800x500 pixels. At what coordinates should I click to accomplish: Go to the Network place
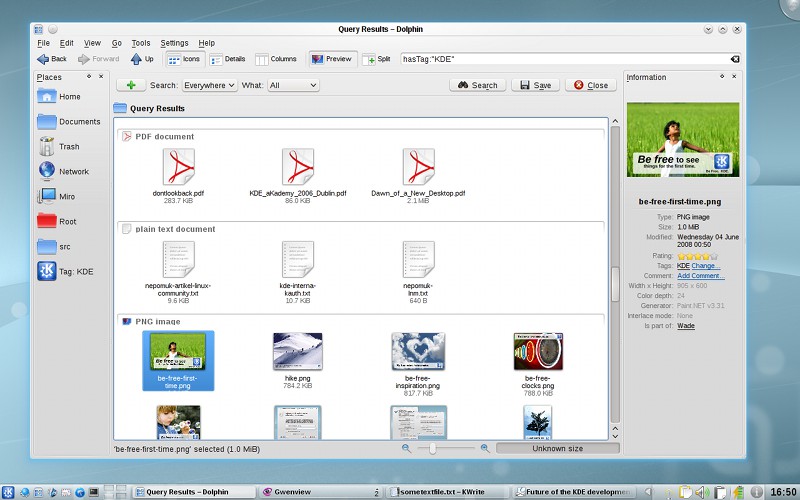point(64,171)
